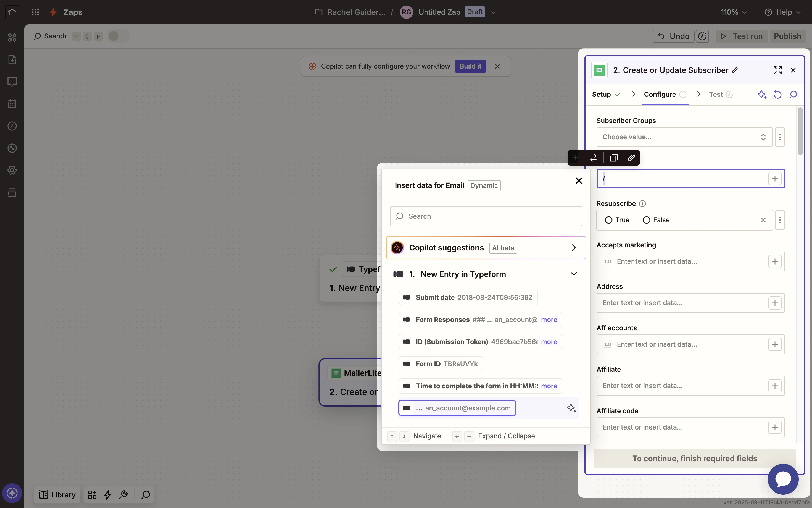
Task: Click the wrench tools icon in bottom toolbar
Action: (123, 494)
